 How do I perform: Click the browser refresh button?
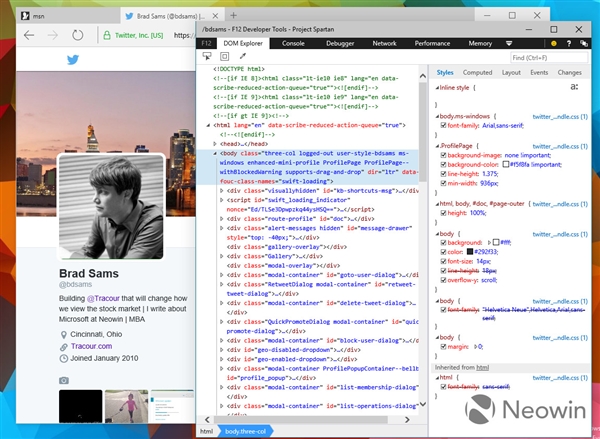click(x=78, y=35)
